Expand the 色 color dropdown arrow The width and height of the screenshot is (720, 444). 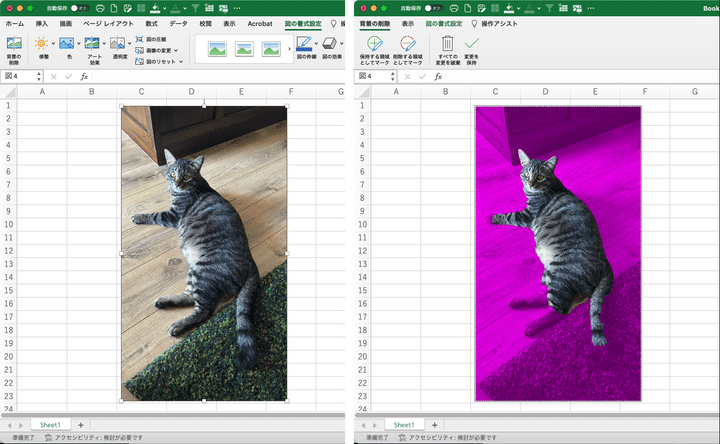(x=78, y=43)
